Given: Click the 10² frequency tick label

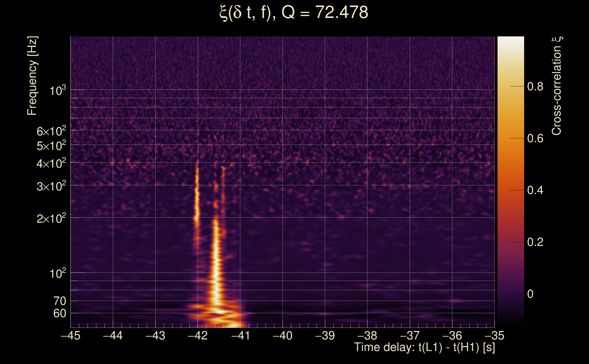Looking at the screenshot, I should coord(57,273).
